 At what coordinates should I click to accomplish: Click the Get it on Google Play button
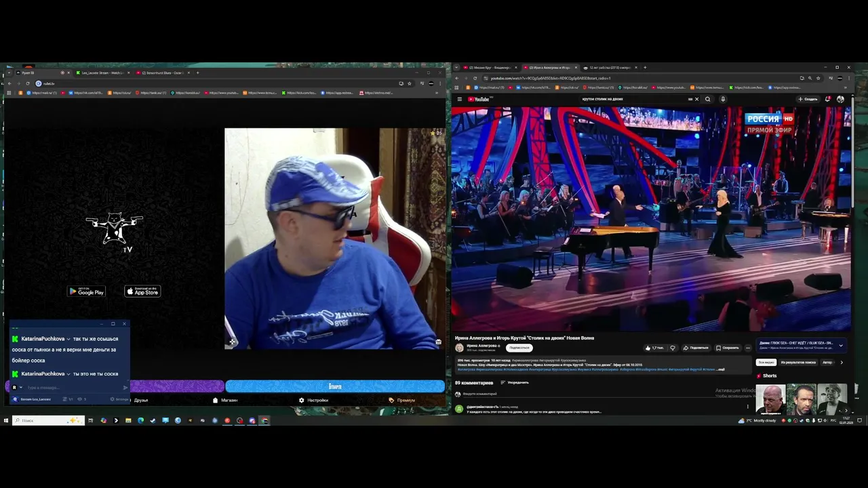coord(86,291)
